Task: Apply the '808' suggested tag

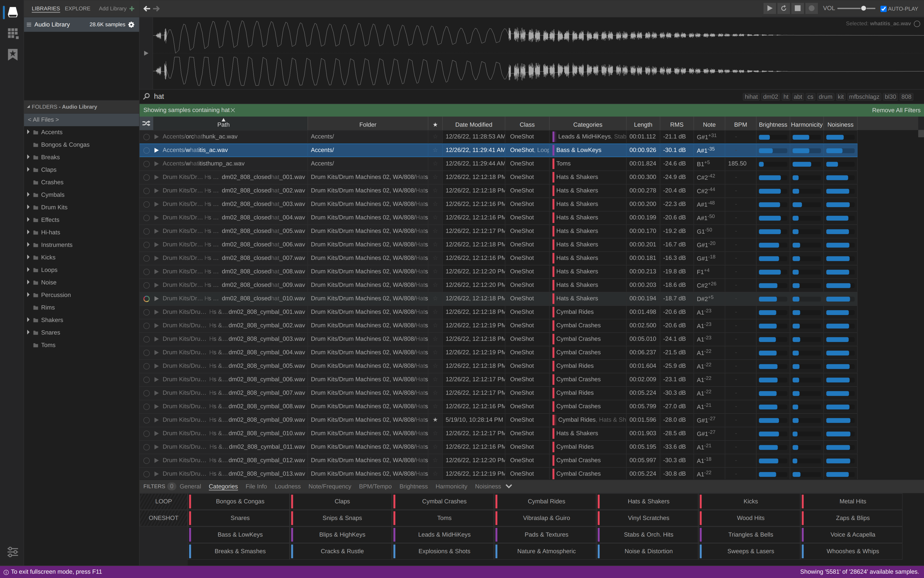Action: [x=906, y=97]
